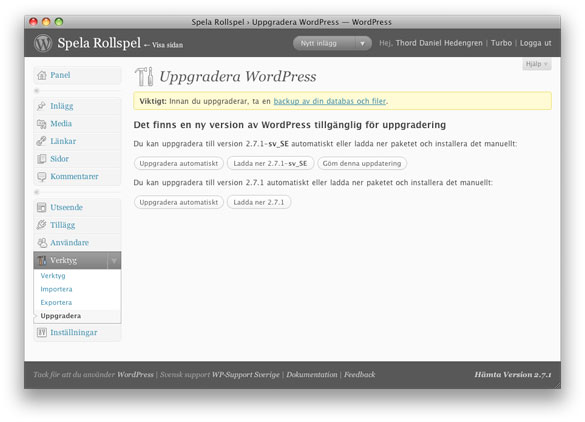Image resolution: width=585 pixels, height=422 pixels.
Task: Click the Sidor pages icon
Action: [x=41, y=159]
